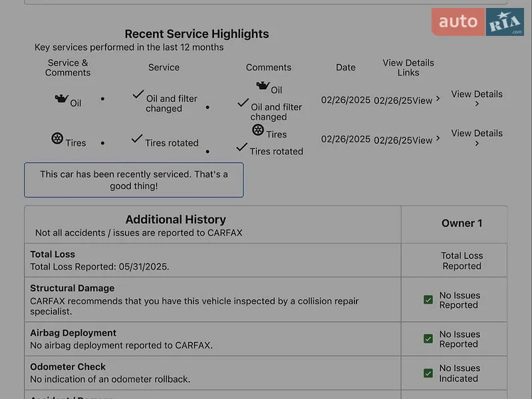
Task: Click 'Key services performed in the last 12 months'
Action: pos(129,47)
